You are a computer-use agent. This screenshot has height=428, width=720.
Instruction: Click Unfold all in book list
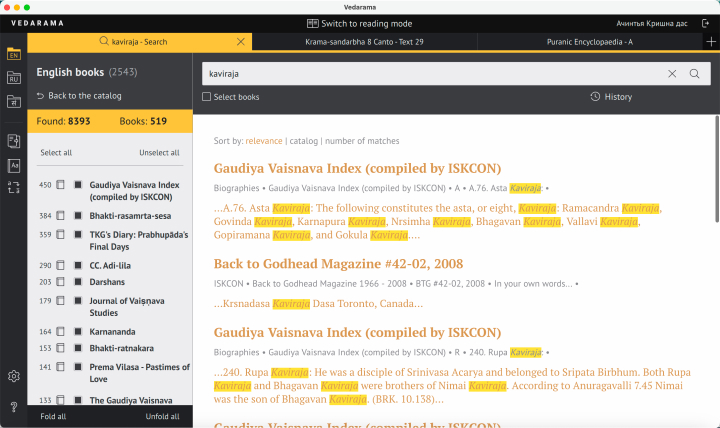pos(162,416)
